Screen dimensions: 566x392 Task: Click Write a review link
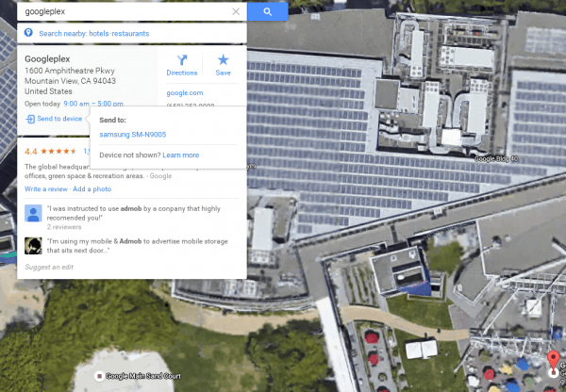pyautogui.click(x=45, y=190)
